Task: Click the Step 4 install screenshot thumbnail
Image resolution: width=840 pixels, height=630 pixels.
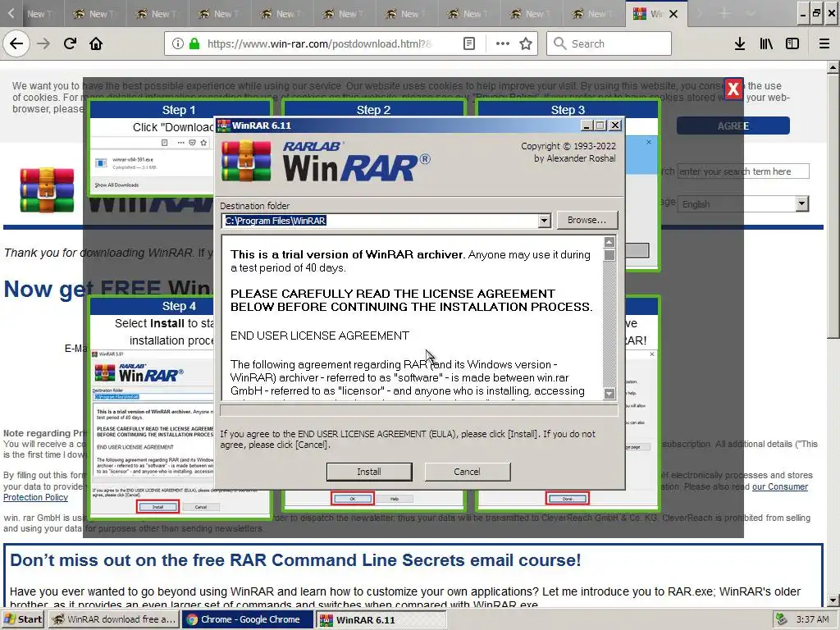Action: 153,431
